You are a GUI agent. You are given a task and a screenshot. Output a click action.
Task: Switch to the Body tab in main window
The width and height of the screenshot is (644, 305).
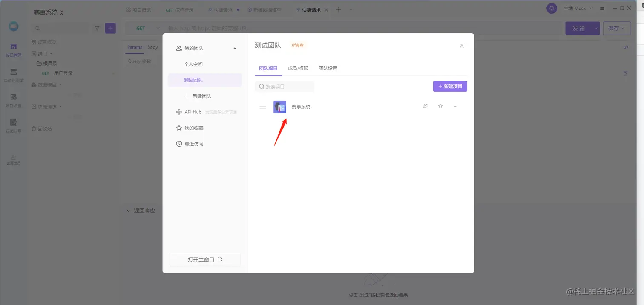click(x=152, y=47)
